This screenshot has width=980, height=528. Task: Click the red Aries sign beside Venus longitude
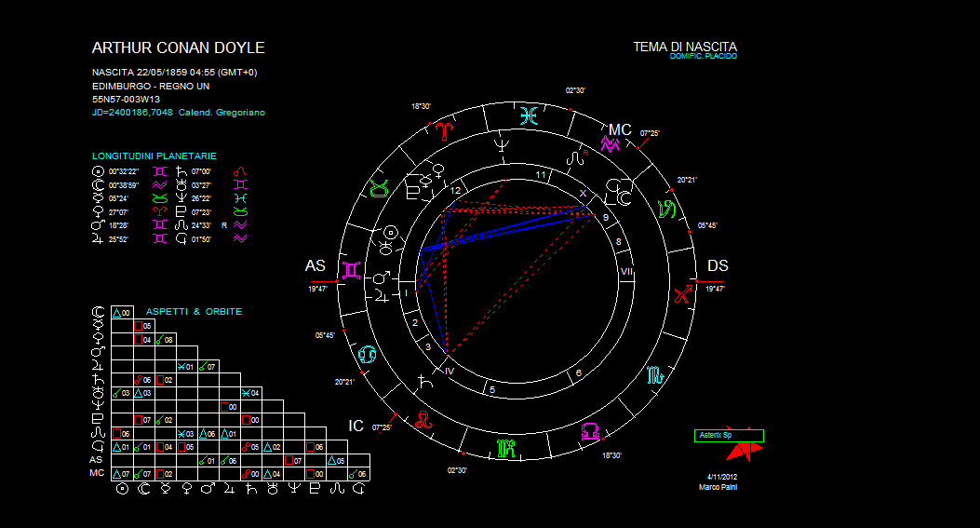click(160, 211)
